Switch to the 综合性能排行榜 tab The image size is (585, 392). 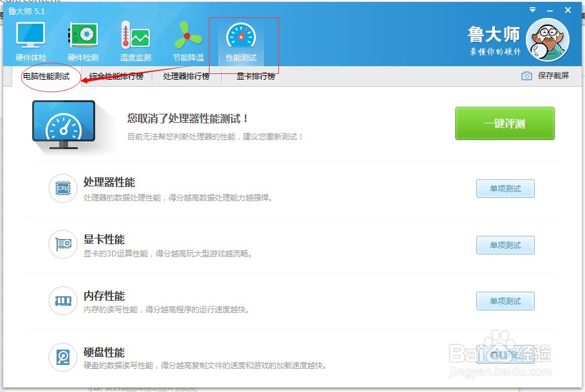[116, 76]
